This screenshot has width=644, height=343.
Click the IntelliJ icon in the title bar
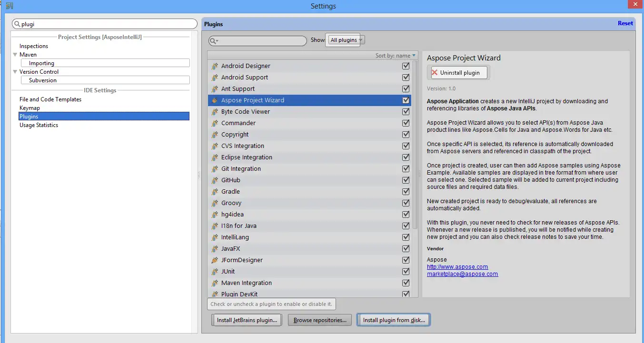click(9, 6)
